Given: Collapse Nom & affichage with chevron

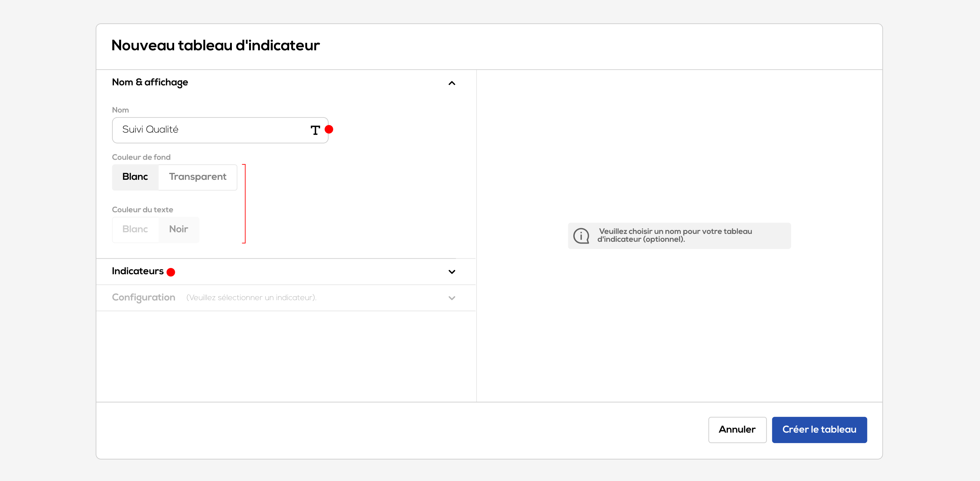Looking at the screenshot, I should coord(451,83).
